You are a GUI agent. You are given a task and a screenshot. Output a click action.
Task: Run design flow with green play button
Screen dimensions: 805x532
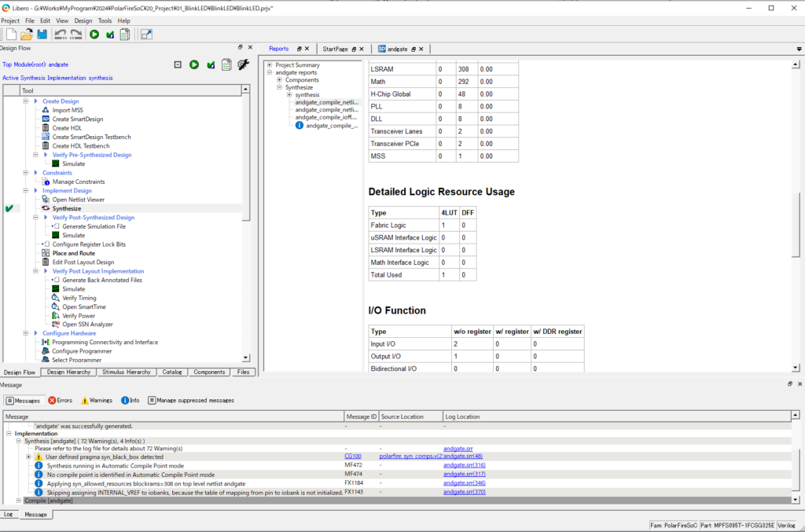click(194, 64)
